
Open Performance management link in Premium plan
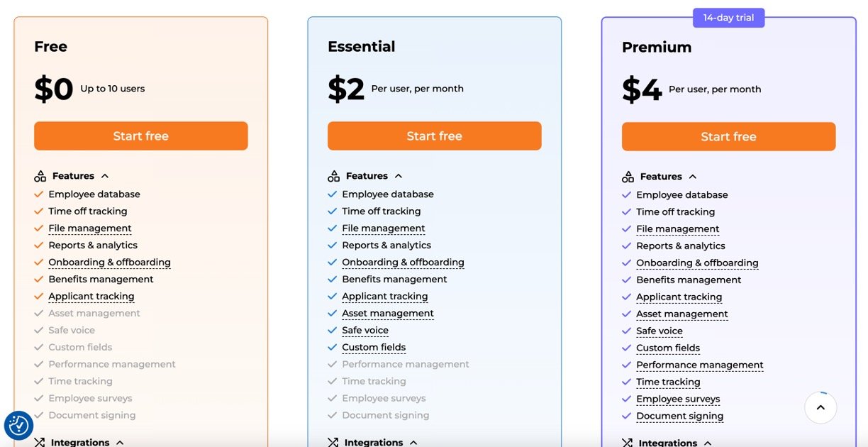(x=699, y=365)
